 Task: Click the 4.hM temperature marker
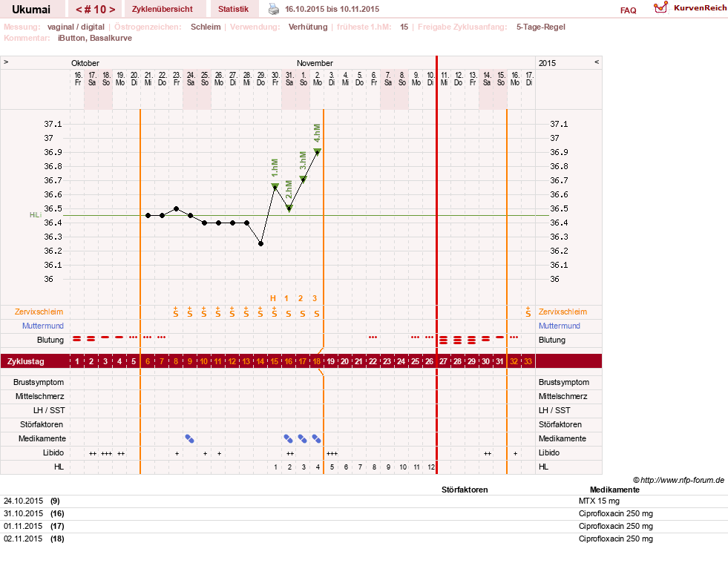point(317,151)
